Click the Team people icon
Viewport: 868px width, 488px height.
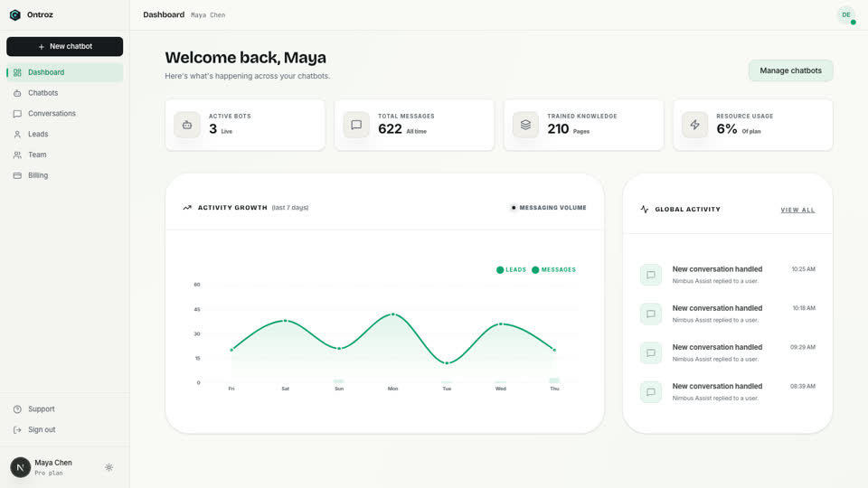(17, 155)
